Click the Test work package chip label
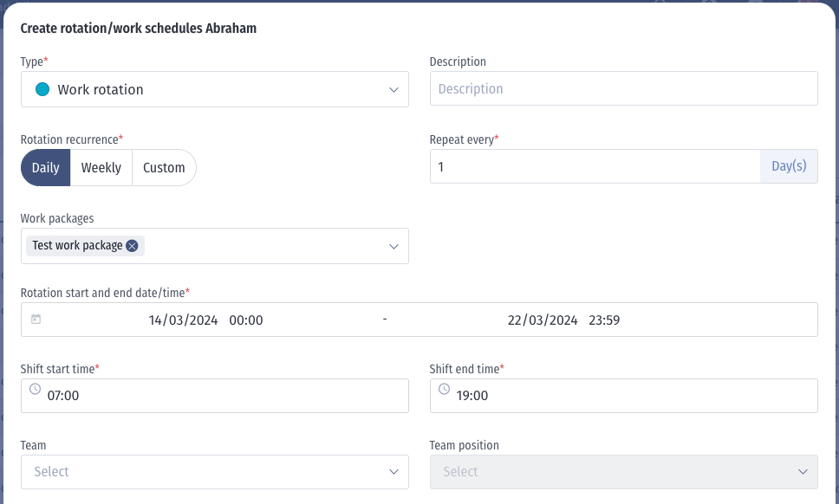The image size is (839, 504). click(78, 245)
